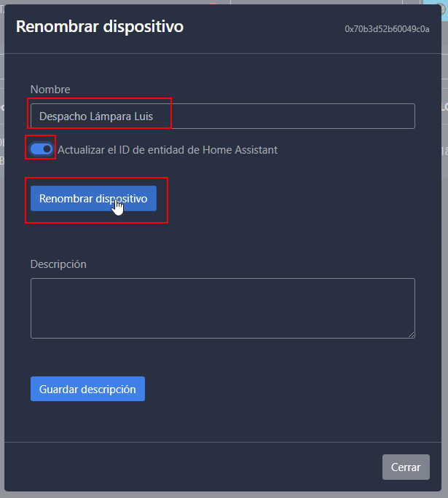Grab the Descripción textarea resize handle
The width and height of the screenshot is (448, 498).
click(x=411, y=334)
